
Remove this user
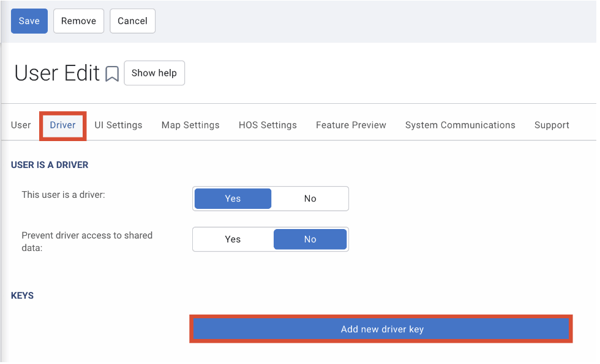[x=78, y=21]
